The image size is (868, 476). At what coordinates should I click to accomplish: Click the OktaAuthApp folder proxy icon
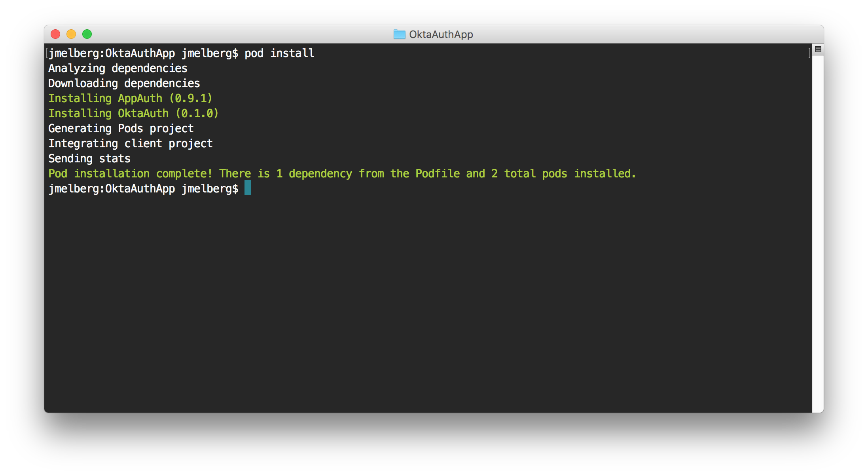coord(399,34)
